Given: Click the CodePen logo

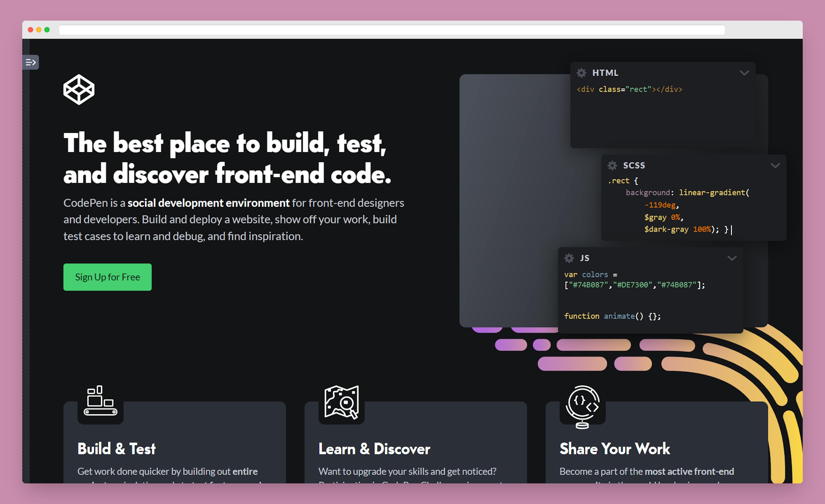Looking at the screenshot, I should click(79, 90).
